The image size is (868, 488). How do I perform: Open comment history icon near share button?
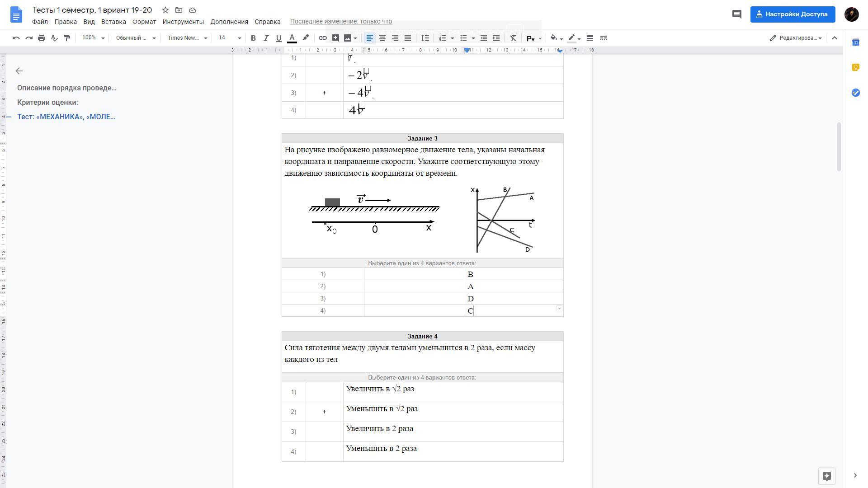pyautogui.click(x=736, y=14)
